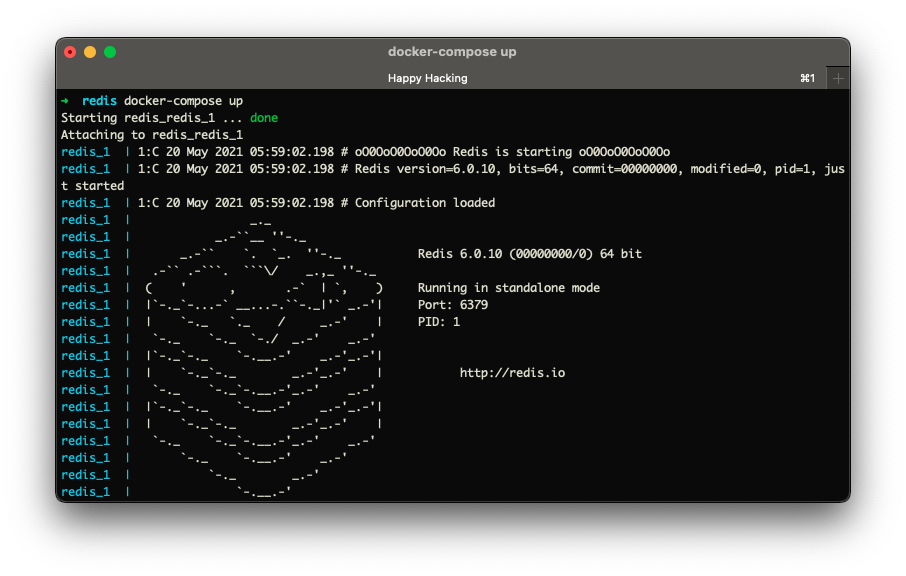Select the Happy Hacking tab
This screenshot has width=906, height=576.
point(428,78)
